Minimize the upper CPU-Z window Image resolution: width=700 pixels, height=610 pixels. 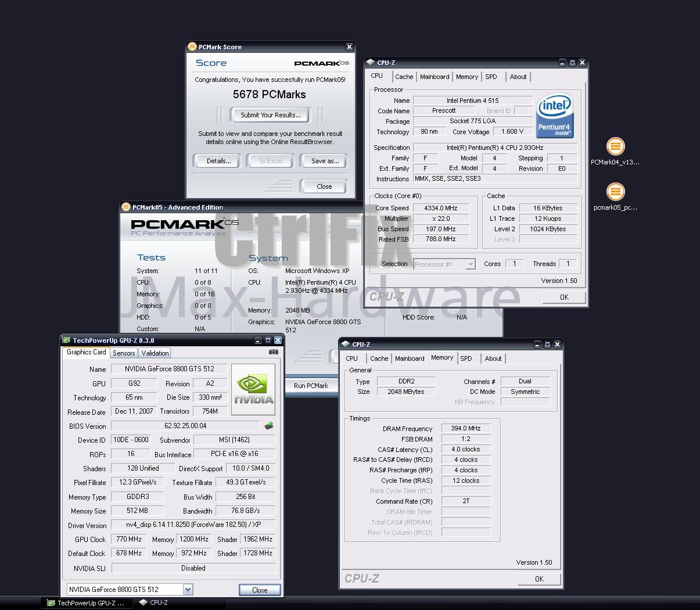[x=562, y=63]
